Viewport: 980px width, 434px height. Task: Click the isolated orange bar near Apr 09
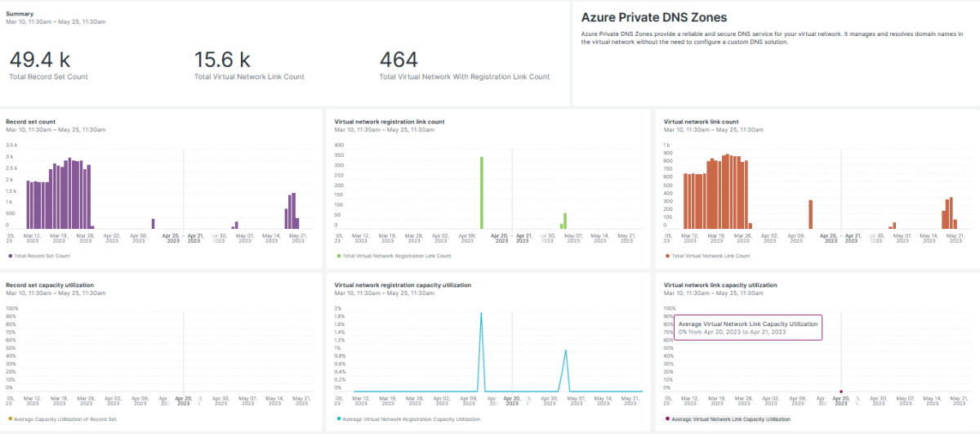click(x=810, y=214)
